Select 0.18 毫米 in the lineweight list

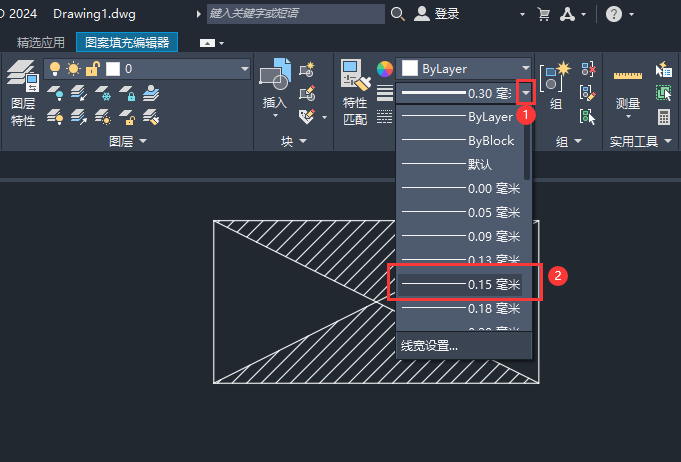(x=461, y=309)
